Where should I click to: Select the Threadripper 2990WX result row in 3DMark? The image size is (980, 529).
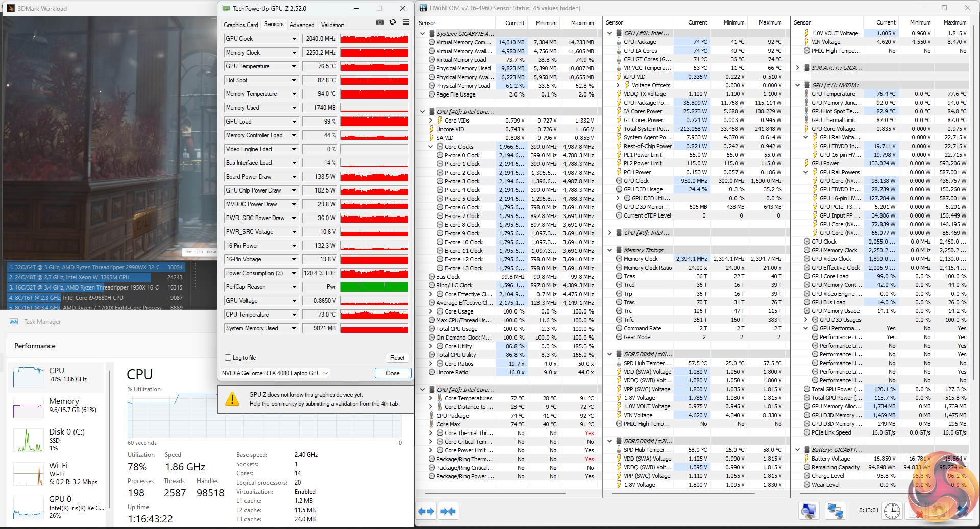(95, 267)
